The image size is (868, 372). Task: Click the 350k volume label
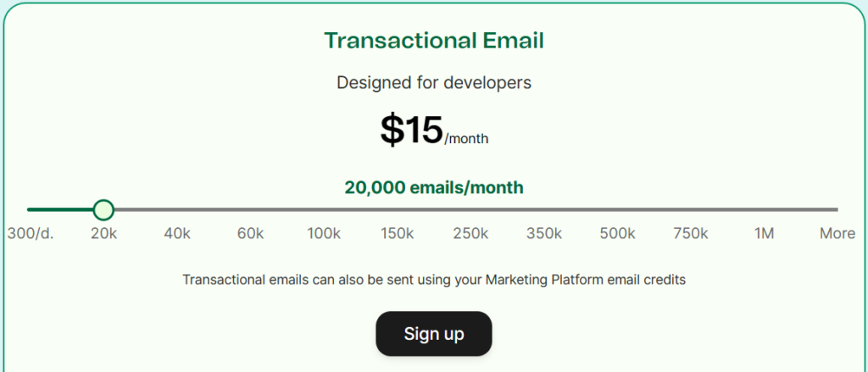[x=544, y=234]
